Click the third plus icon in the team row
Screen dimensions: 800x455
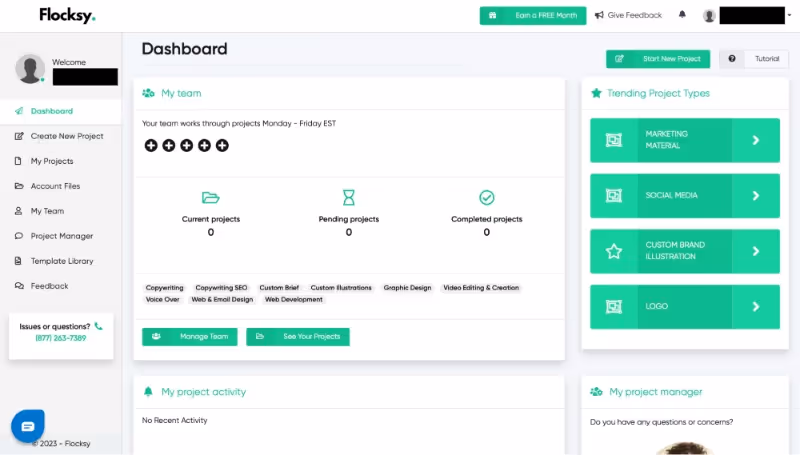187,145
